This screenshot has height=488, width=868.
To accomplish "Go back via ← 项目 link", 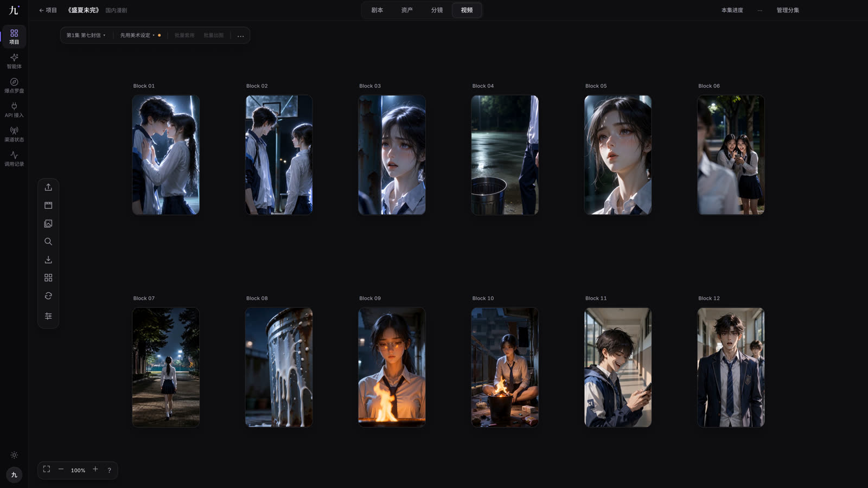I will click(x=48, y=10).
